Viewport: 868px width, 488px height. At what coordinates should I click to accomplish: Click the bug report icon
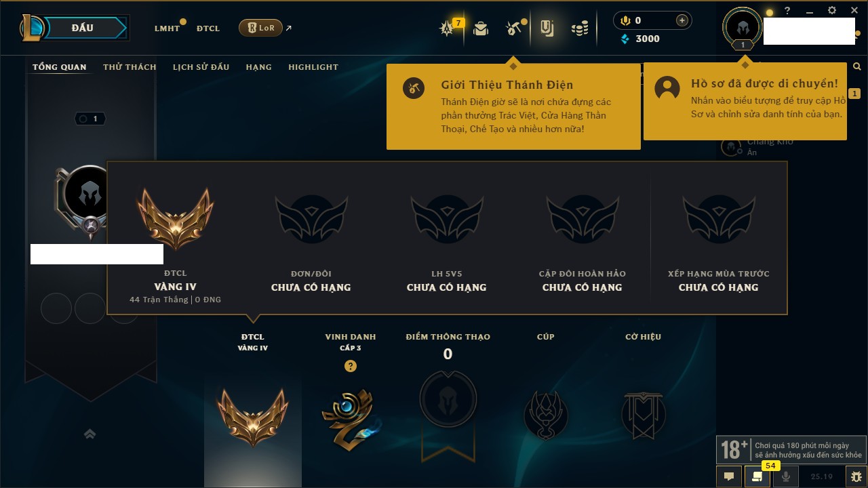855,476
